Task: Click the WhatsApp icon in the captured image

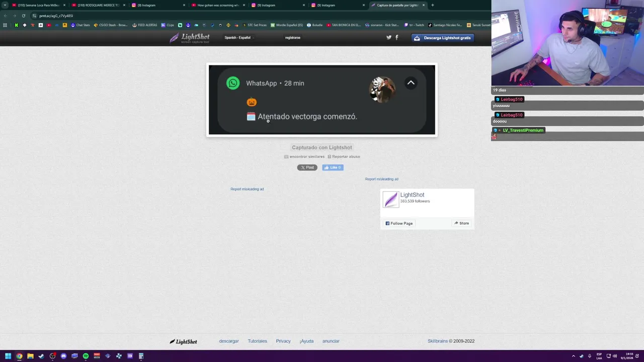Action: [233, 83]
